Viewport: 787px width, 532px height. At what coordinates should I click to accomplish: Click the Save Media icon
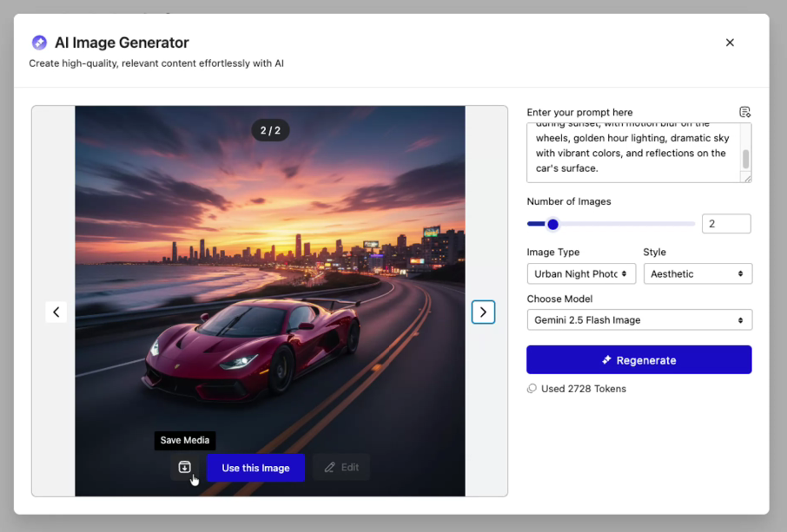click(x=184, y=467)
